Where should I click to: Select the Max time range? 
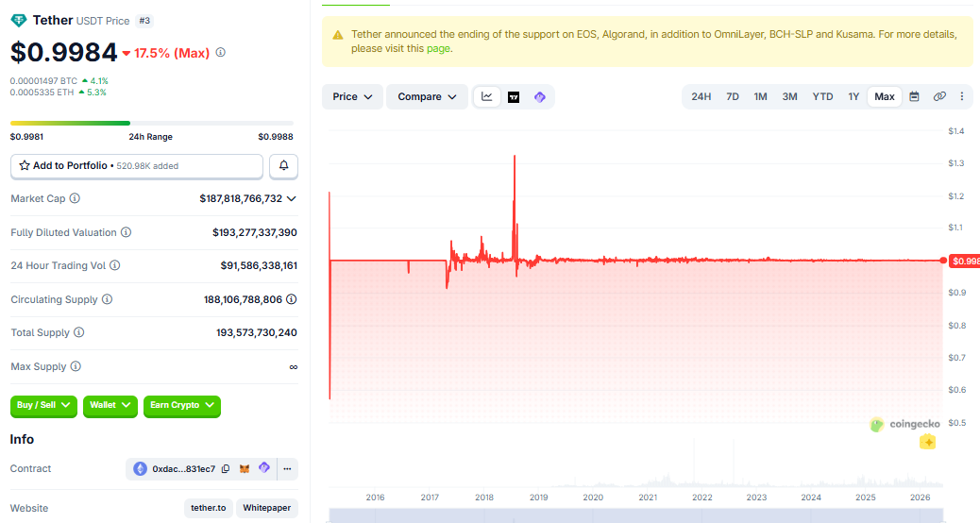coord(885,96)
